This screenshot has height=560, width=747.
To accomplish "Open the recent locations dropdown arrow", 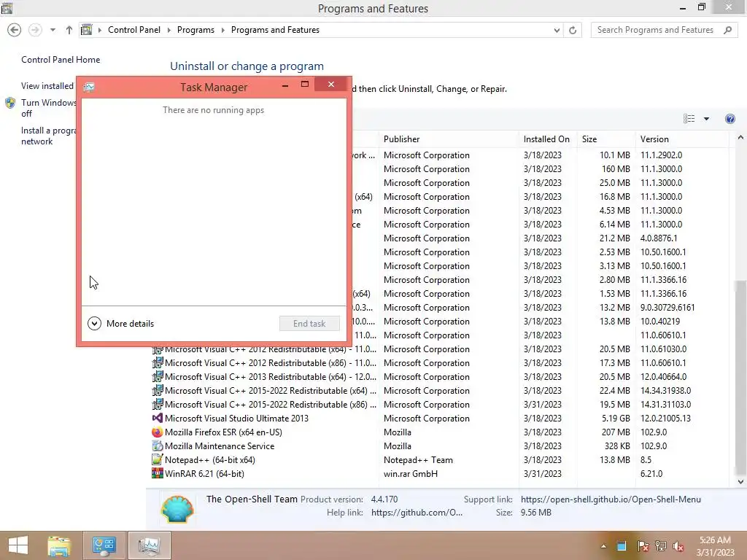I will click(x=53, y=30).
